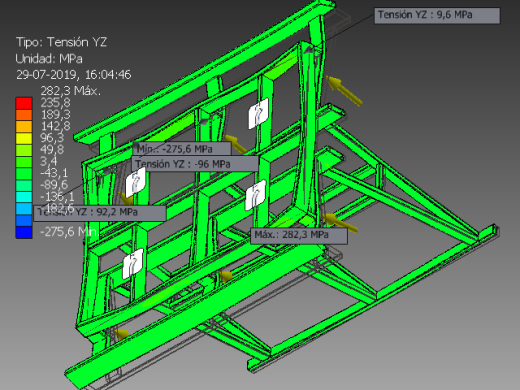Click the red swatch in the stress legend
The width and height of the screenshot is (520, 390).
[x=24, y=103]
